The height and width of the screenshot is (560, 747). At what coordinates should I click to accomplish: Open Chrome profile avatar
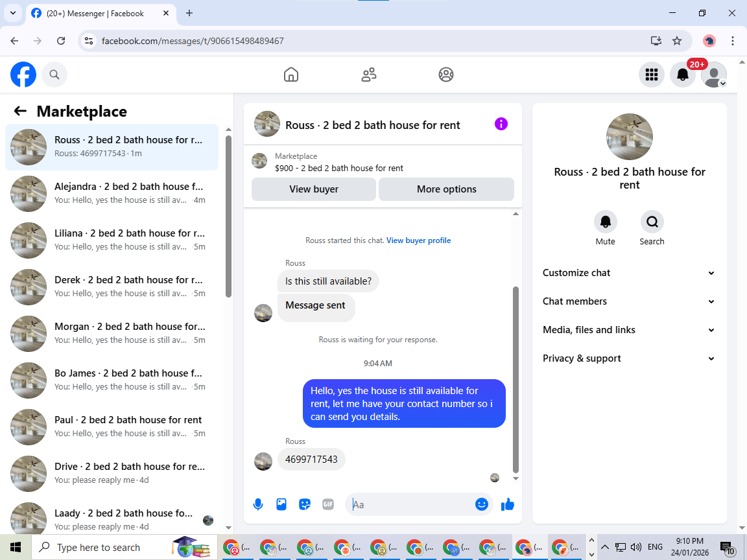[x=709, y=41]
